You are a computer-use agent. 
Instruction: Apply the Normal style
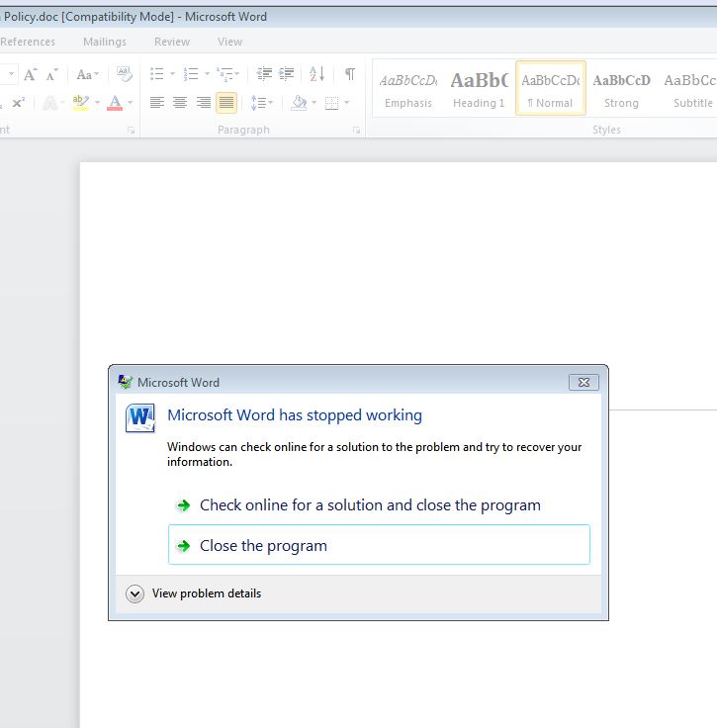coord(551,88)
